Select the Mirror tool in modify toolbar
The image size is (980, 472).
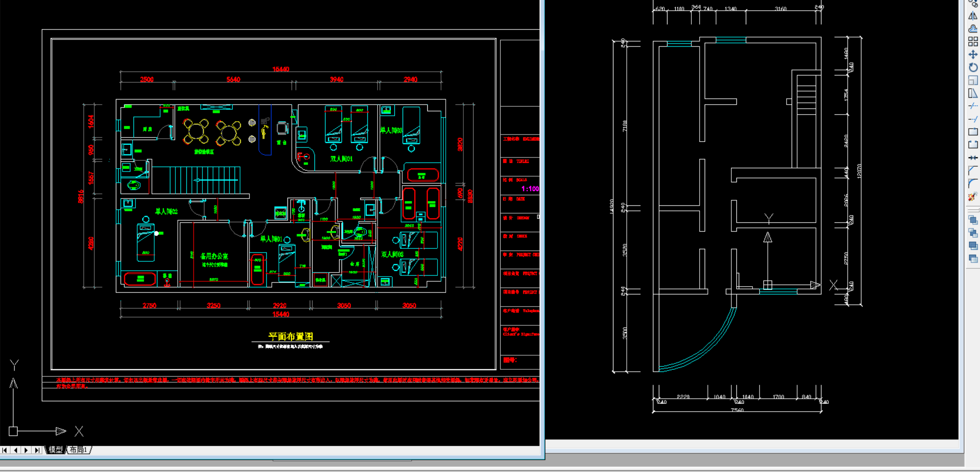(x=973, y=16)
